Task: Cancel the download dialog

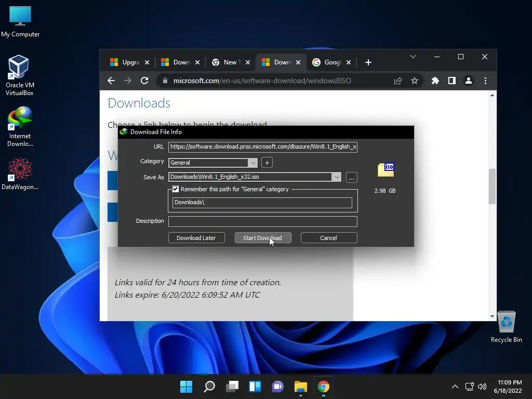Action: click(x=329, y=238)
